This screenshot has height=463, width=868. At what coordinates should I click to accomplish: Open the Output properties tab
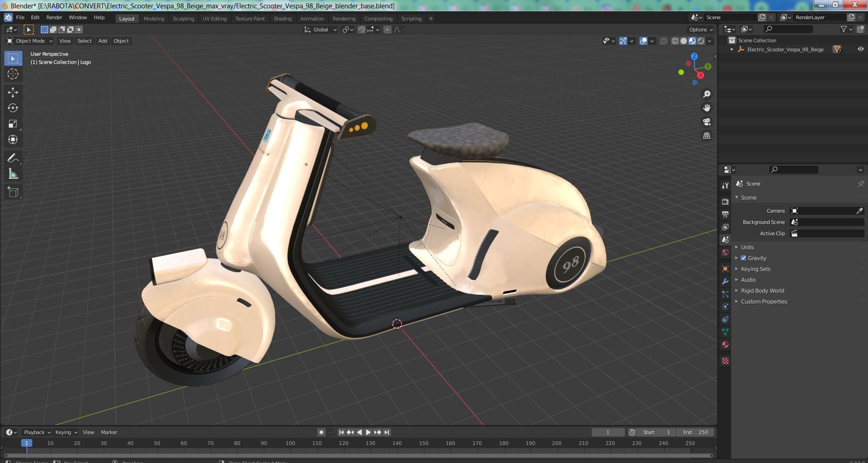[725, 214]
